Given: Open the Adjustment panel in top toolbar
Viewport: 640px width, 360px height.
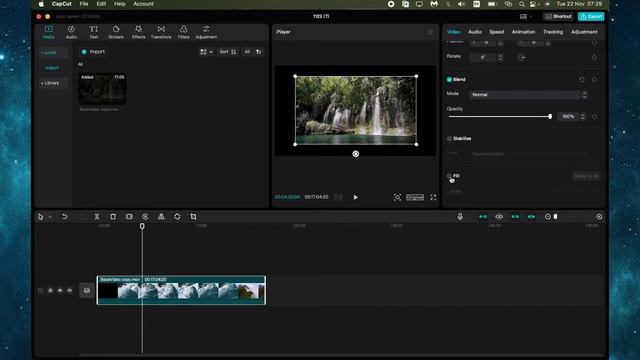Looking at the screenshot, I should (206, 32).
